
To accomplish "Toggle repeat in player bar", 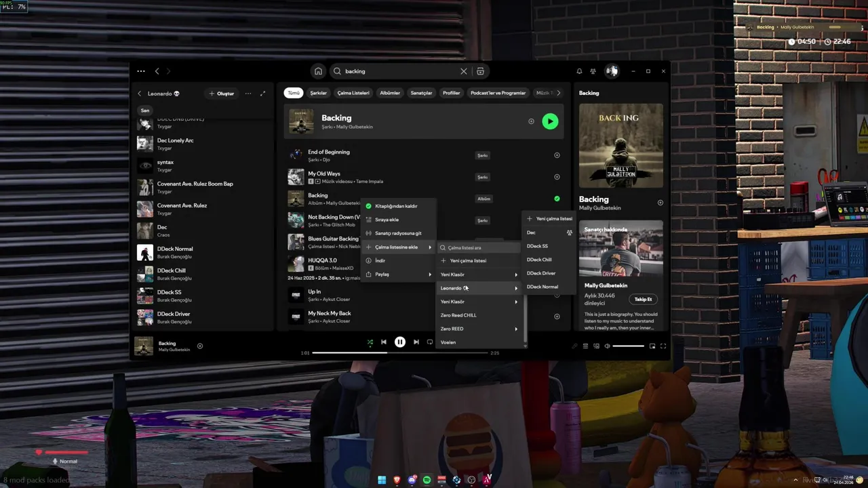I will pyautogui.click(x=429, y=342).
